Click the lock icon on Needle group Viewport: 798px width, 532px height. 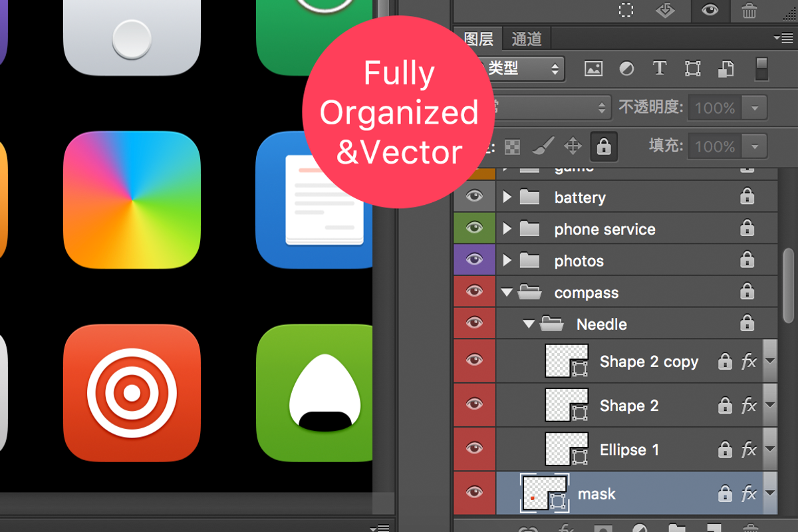pyautogui.click(x=747, y=323)
